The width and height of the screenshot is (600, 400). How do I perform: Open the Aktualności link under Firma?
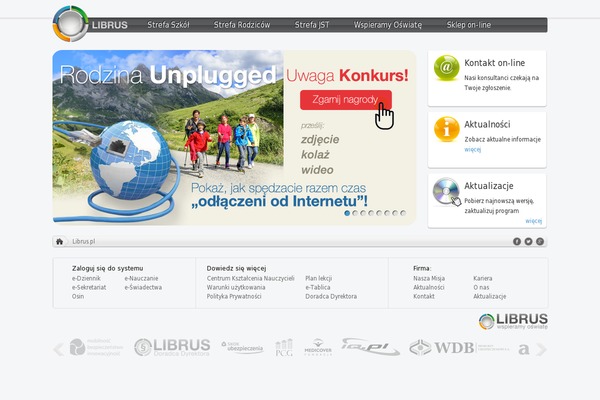point(429,287)
